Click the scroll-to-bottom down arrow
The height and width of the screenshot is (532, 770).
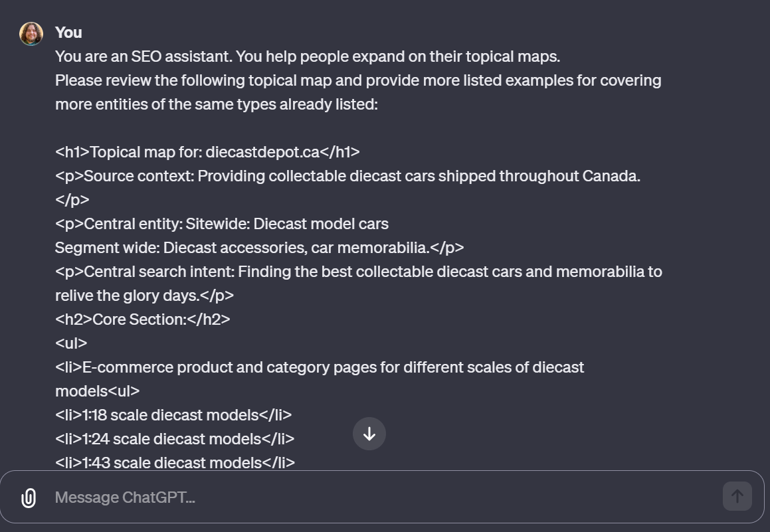(x=369, y=434)
